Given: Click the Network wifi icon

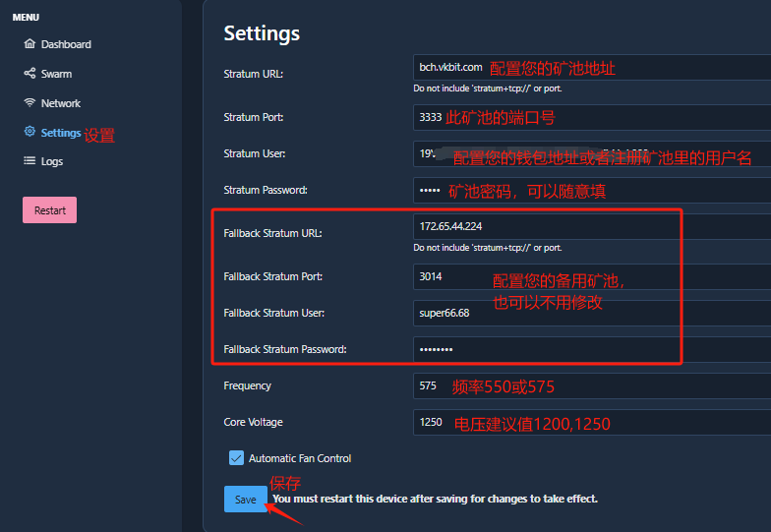Looking at the screenshot, I should (x=30, y=103).
